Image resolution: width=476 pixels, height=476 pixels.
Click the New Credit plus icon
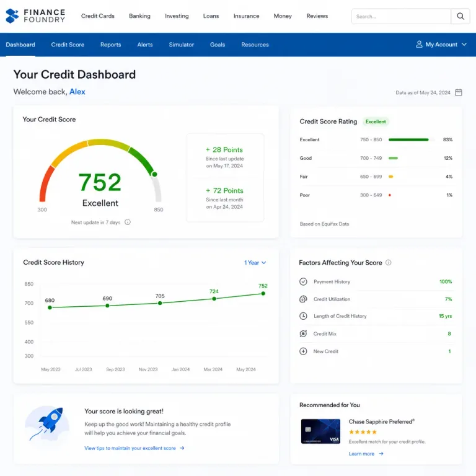303,351
